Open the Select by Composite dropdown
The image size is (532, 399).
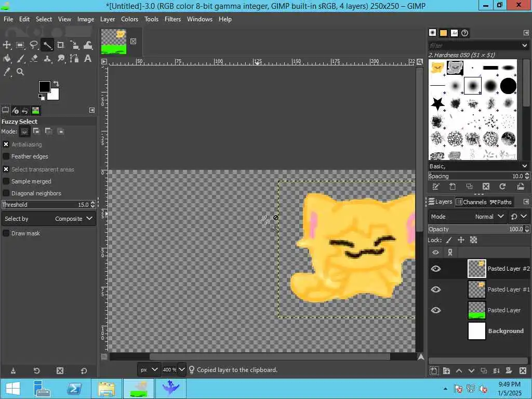click(x=48, y=219)
